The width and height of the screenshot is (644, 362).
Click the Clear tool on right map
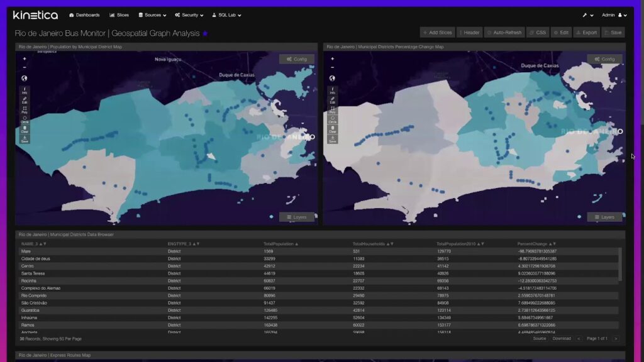coord(332,129)
